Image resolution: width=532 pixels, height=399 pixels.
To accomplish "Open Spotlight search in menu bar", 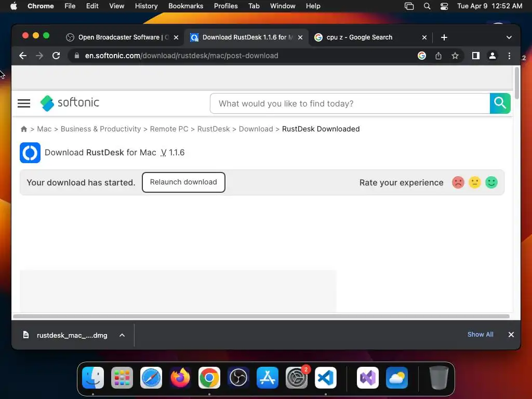I will [427, 6].
